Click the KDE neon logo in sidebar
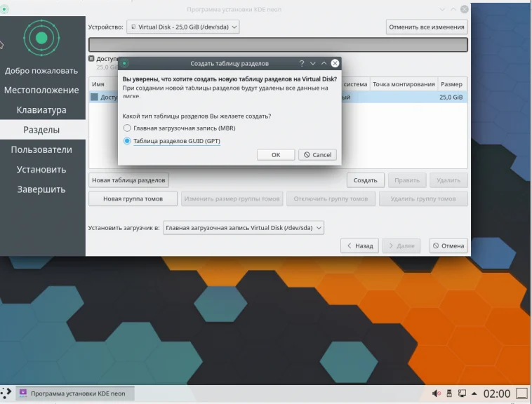The width and height of the screenshot is (532, 404). 41,38
